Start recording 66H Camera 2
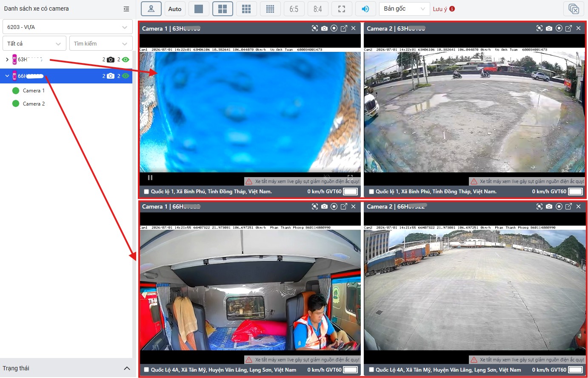 (x=559, y=206)
